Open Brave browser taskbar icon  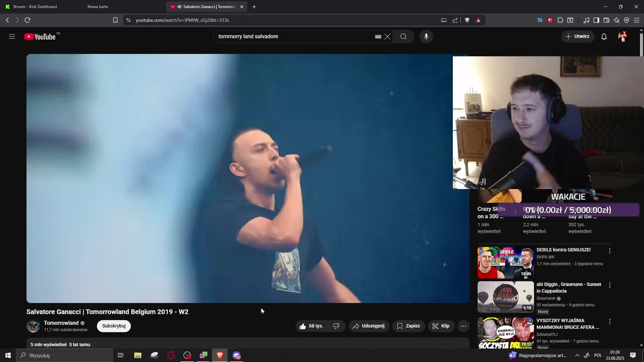click(220, 355)
